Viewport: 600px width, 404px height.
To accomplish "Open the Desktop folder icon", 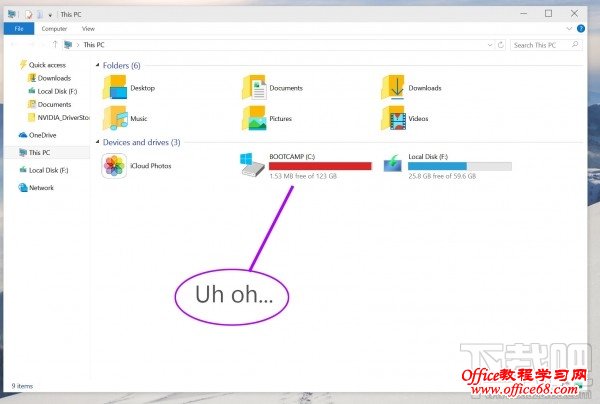I will (x=115, y=88).
